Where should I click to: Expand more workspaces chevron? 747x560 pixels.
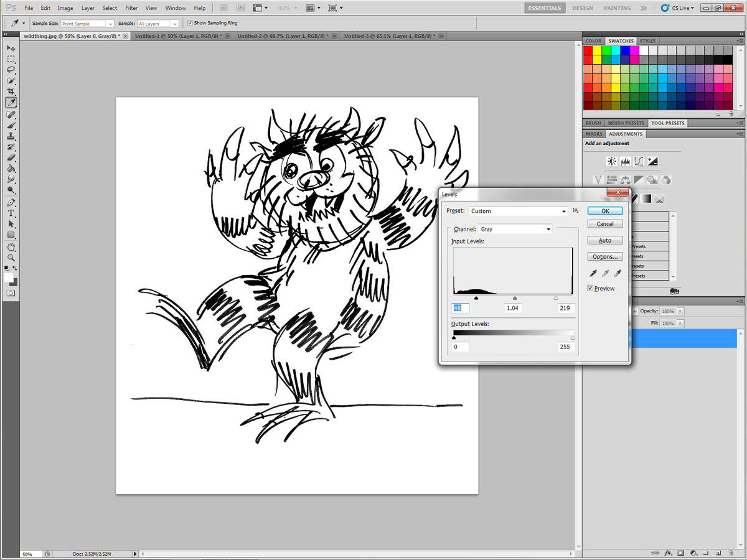(643, 8)
